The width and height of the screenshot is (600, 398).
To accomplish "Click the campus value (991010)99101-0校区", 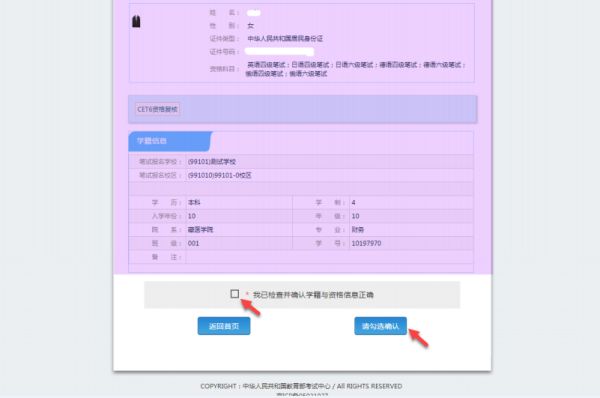I will click(220, 176).
